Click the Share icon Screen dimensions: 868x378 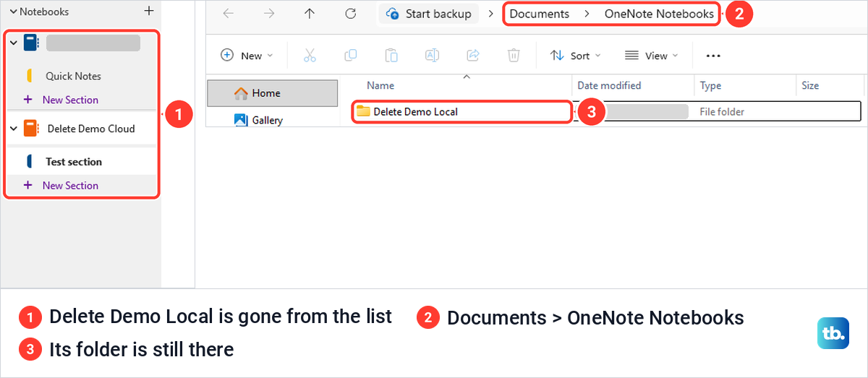[473, 56]
